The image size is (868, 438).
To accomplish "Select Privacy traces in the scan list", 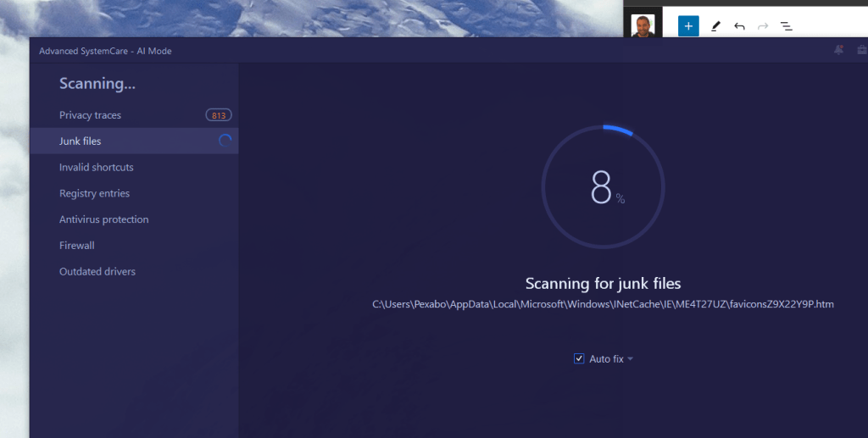I will point(134,115).
